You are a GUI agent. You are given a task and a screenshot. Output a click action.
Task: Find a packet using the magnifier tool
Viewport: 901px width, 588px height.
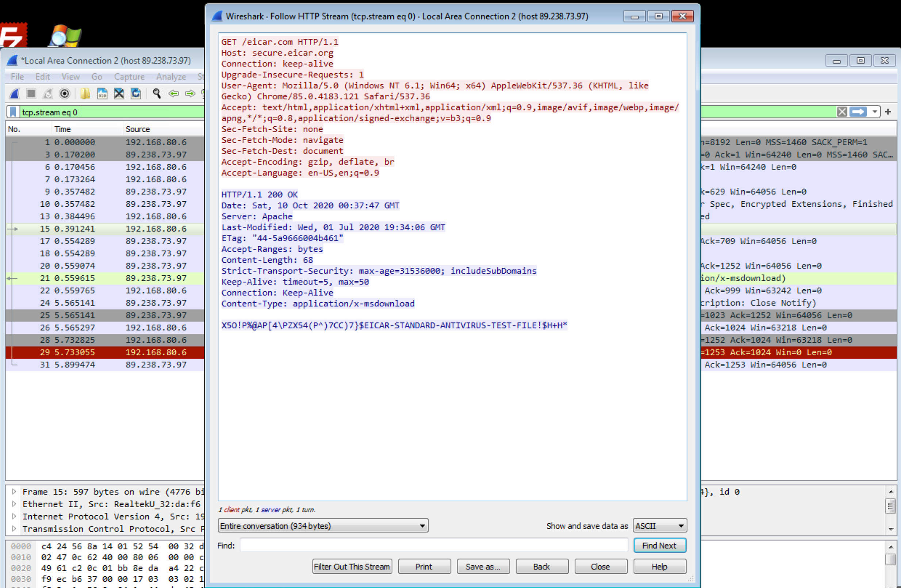(156, 93)
